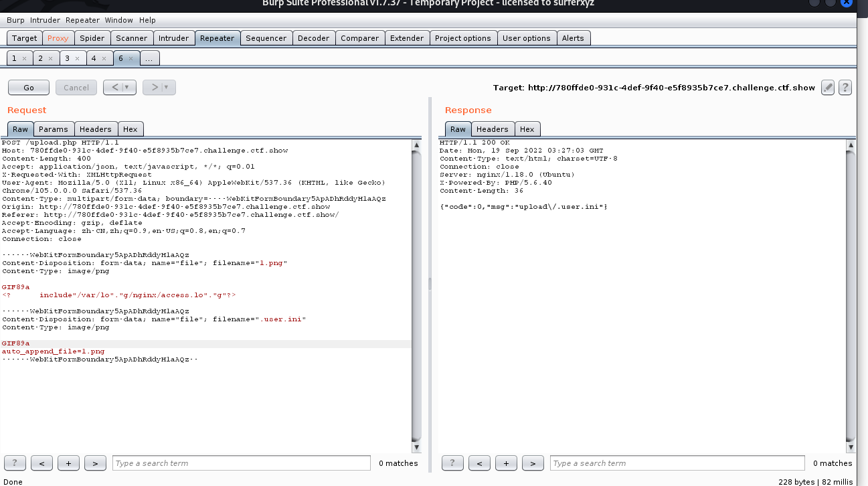868x486 pixels.
Task: Show the response Headers view
Action: click(x=493, y=129)
